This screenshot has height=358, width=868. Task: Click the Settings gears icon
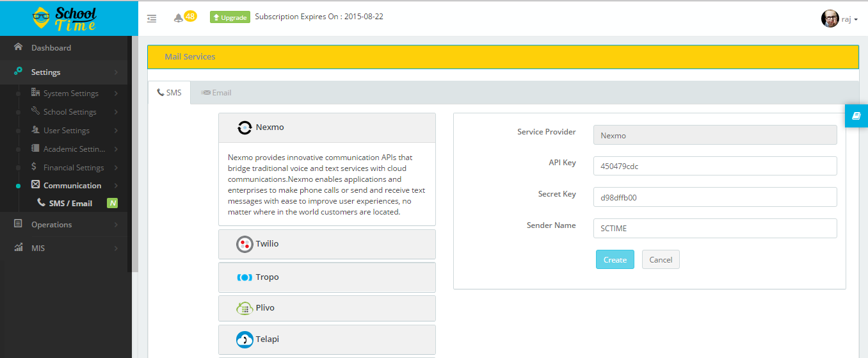(x=18, y=72)
